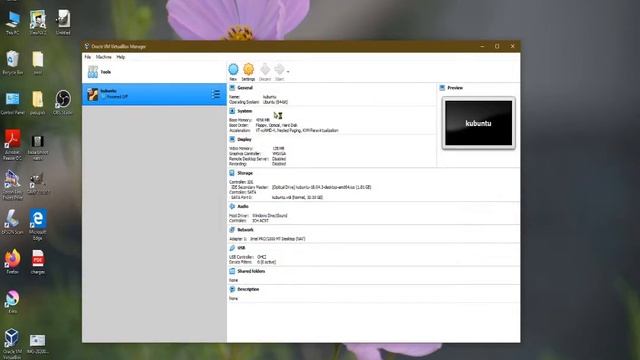Click the kubuntu.vdi SATA port entry
The height and width of the screenshot is (360, 640).
pyautogui.click(x=297, y=197)
